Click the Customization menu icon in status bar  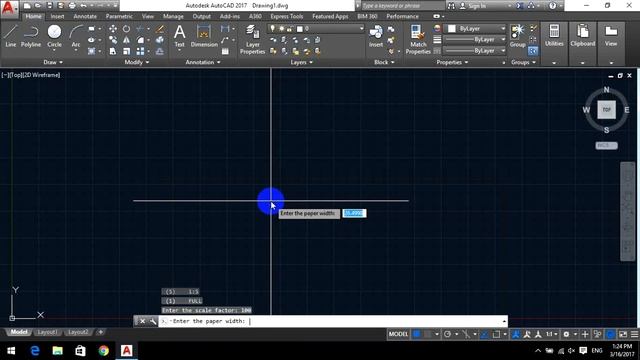[x=635, y=334]
